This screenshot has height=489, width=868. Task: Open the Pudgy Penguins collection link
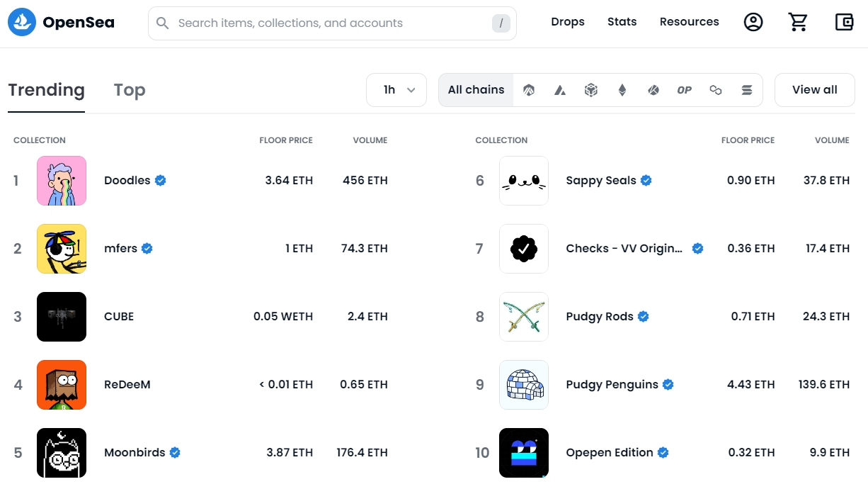(613, 384)
